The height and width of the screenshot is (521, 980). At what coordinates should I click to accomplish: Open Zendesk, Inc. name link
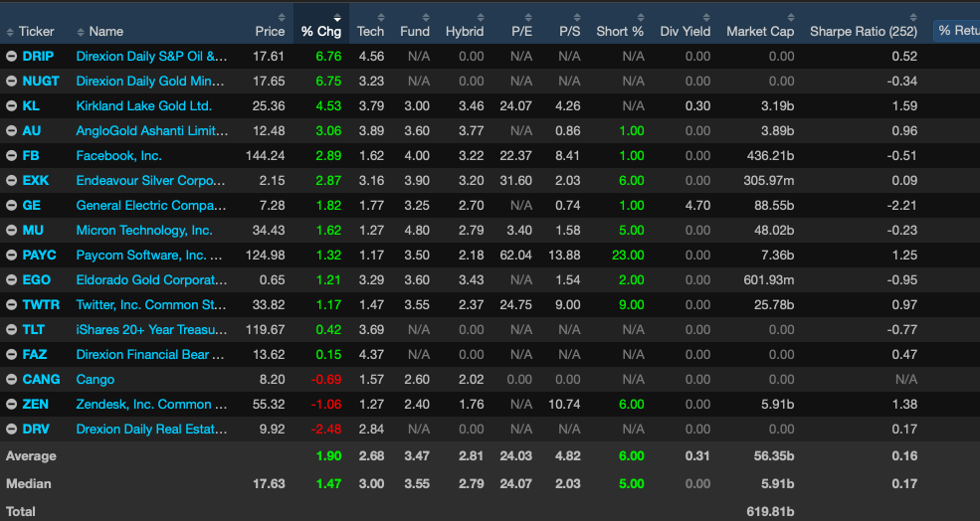tap(152, 405)
